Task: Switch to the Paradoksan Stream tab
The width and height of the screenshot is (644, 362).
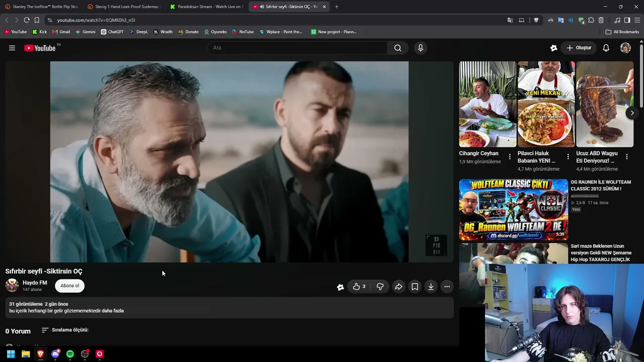Action: (x=206, y=7)
